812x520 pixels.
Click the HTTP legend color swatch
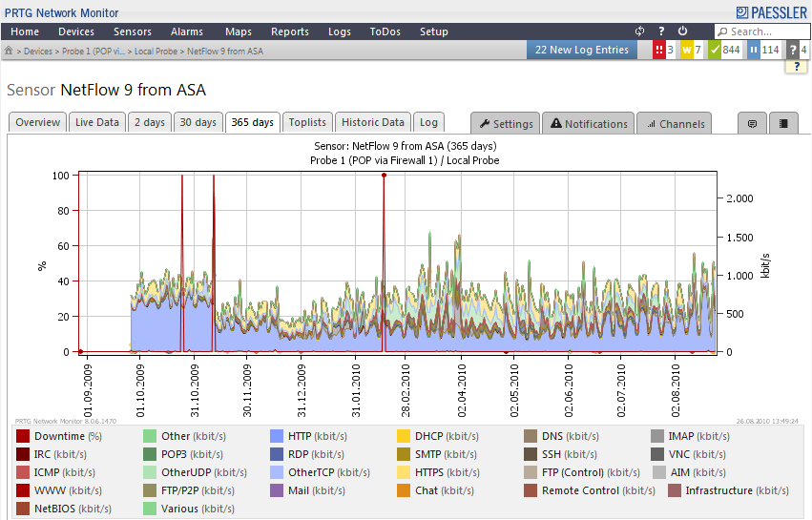277,436
